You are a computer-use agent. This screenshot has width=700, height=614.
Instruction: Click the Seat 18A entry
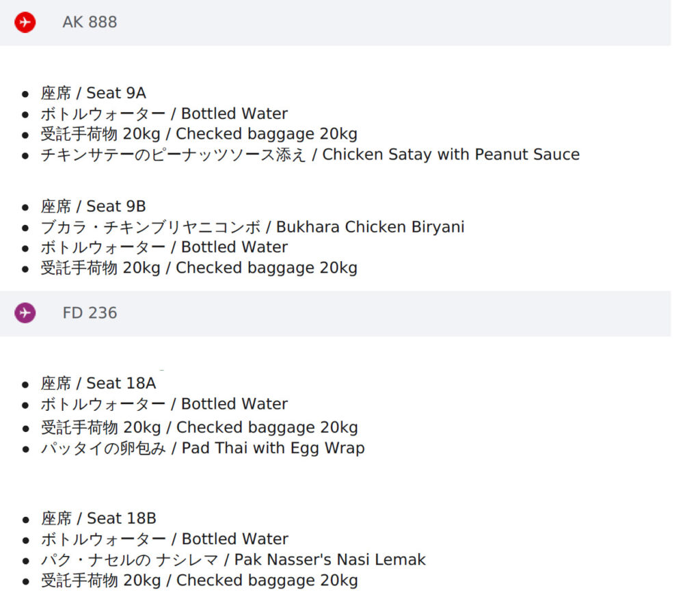click(98, 383)
